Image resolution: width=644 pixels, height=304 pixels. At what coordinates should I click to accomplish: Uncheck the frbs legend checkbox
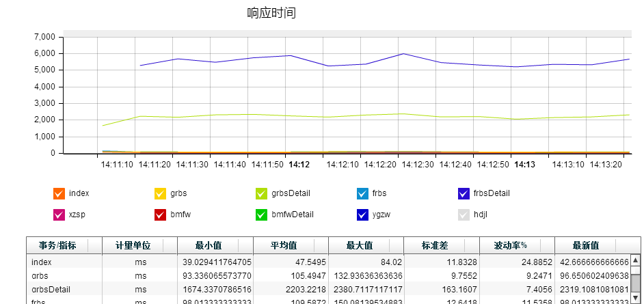click(x=362, y=193)
